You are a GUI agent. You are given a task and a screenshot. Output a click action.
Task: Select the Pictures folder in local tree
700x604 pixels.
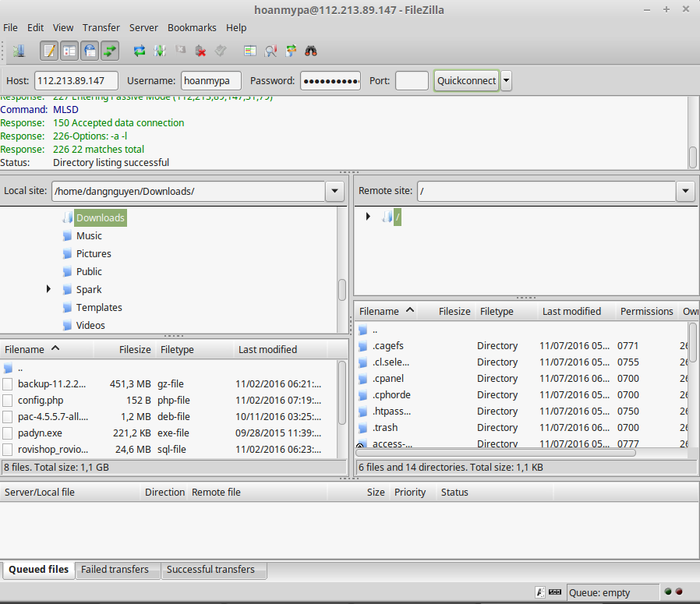click(x=94, y=253)
